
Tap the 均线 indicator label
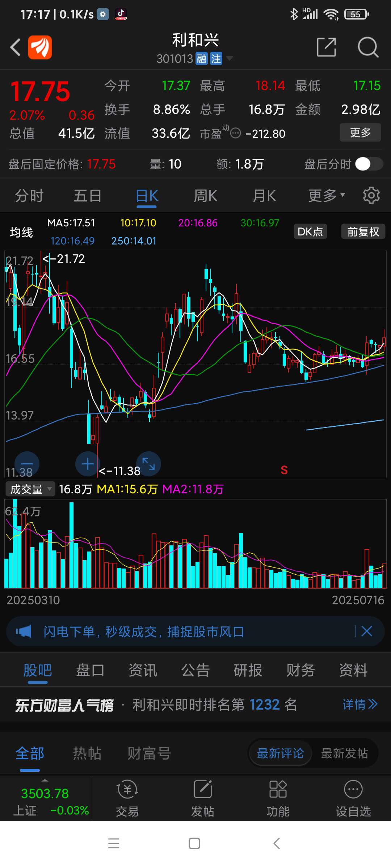(21, 232)
